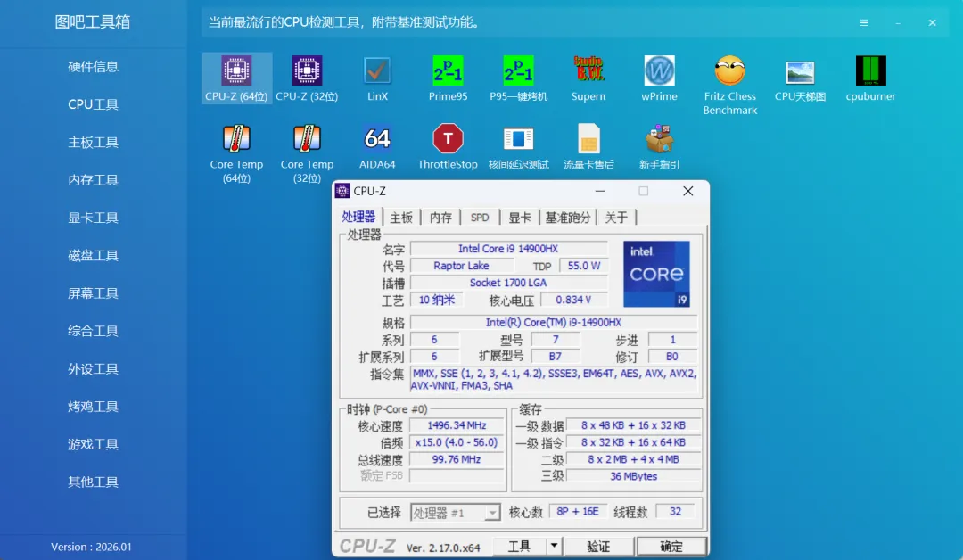Launch CPU-Z (32位) from the toolbox
The width and height of the screenshot is (963, 560).
coord(307,78)
